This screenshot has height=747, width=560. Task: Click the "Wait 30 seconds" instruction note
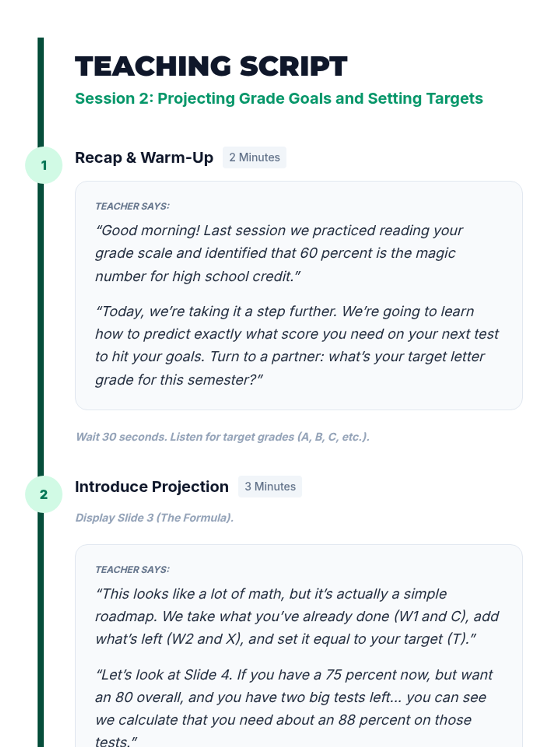[x=223, y=437]
